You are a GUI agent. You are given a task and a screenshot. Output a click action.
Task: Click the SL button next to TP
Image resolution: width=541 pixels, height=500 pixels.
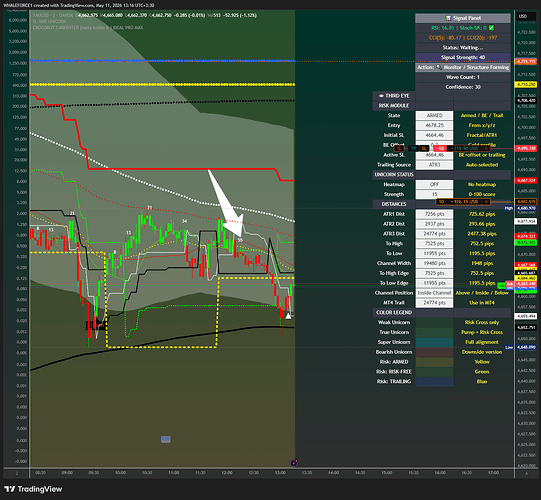coord(424,148)
